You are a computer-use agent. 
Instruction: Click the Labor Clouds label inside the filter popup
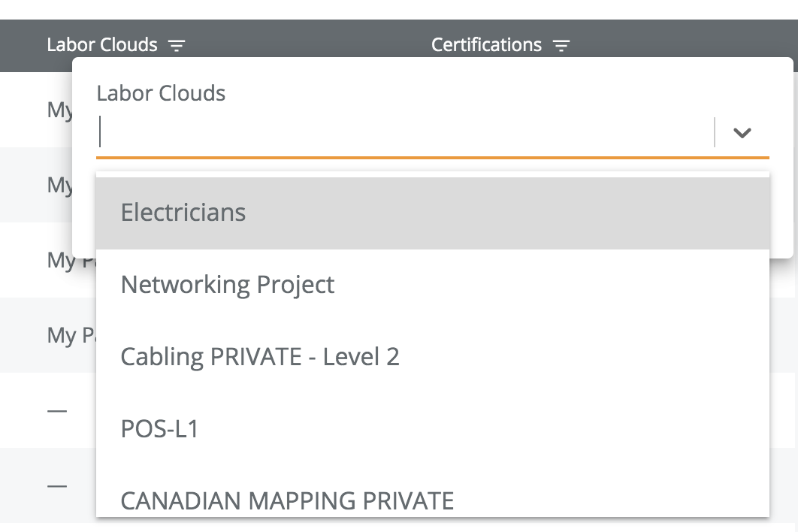(x=161, y=93)
